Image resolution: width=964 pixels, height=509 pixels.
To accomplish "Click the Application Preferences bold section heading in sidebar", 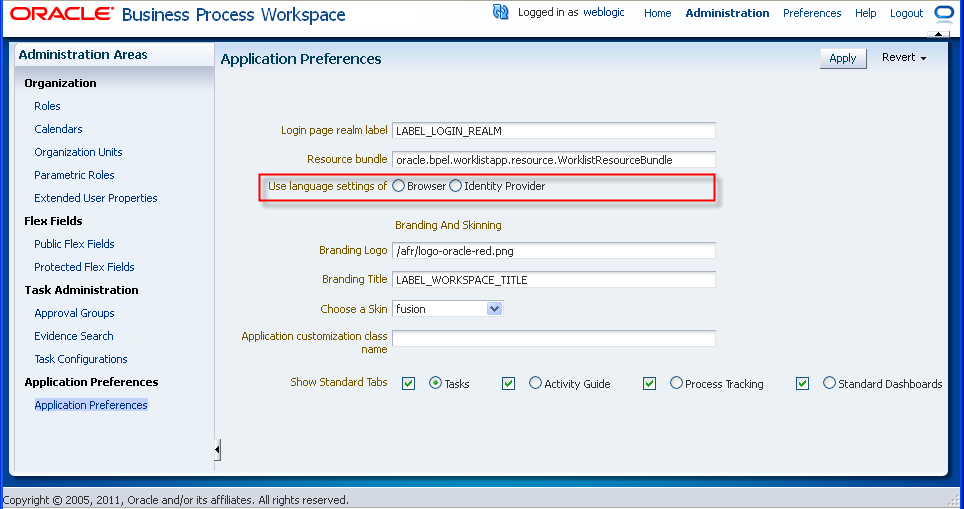I will click(92, 382).
